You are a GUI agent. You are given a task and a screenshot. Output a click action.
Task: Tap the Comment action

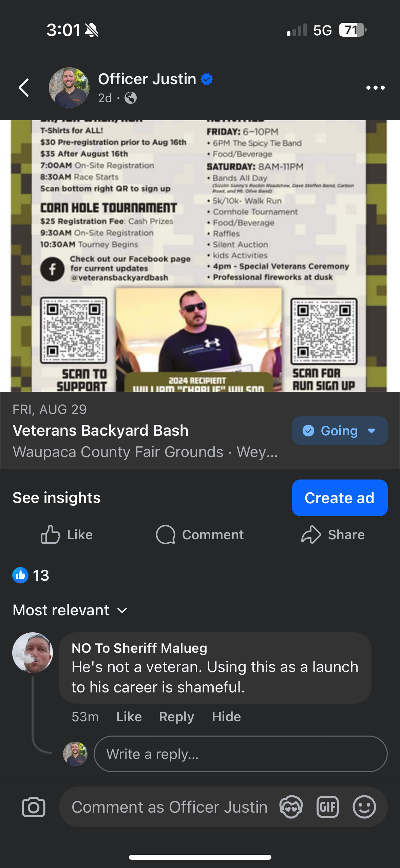coord(199,535)
